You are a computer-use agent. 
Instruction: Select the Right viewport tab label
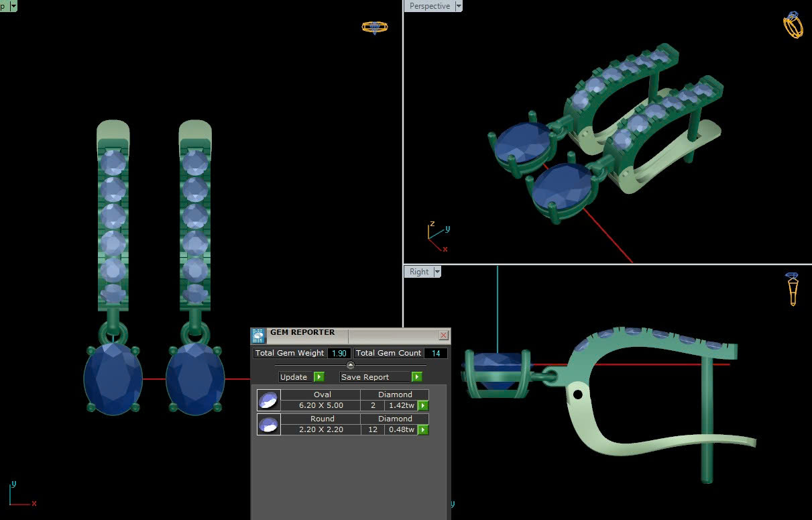[419, 272]
